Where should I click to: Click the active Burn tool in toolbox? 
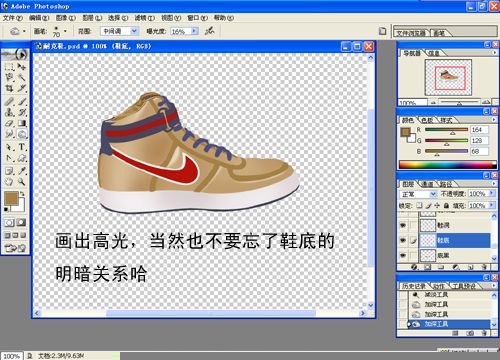pos(22,134)
